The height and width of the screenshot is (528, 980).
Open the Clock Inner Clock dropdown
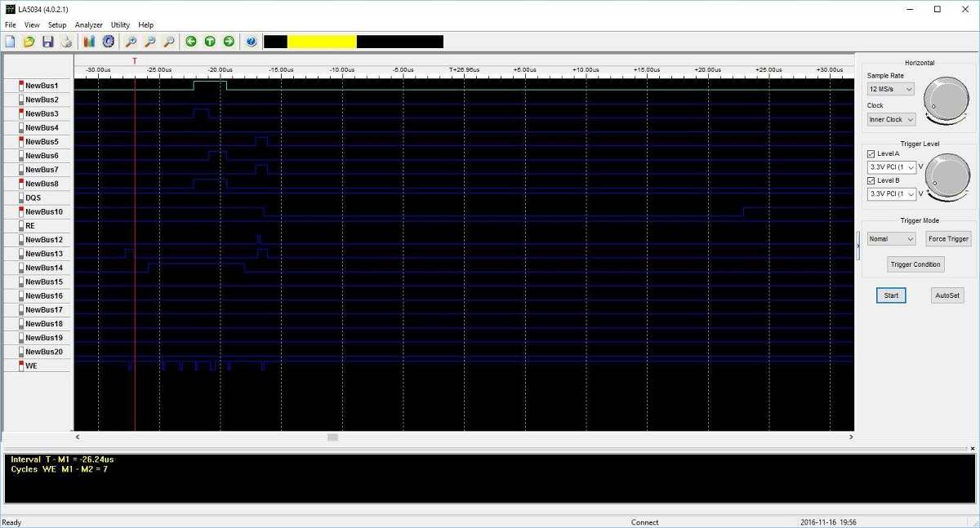click(891, 119)
